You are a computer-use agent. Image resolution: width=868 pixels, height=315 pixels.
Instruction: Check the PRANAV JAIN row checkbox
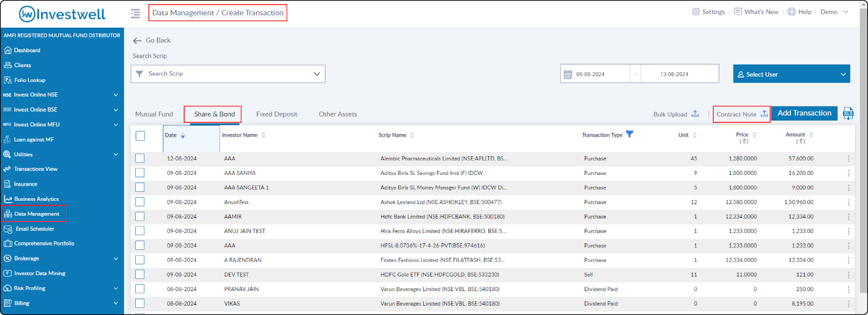140,289
